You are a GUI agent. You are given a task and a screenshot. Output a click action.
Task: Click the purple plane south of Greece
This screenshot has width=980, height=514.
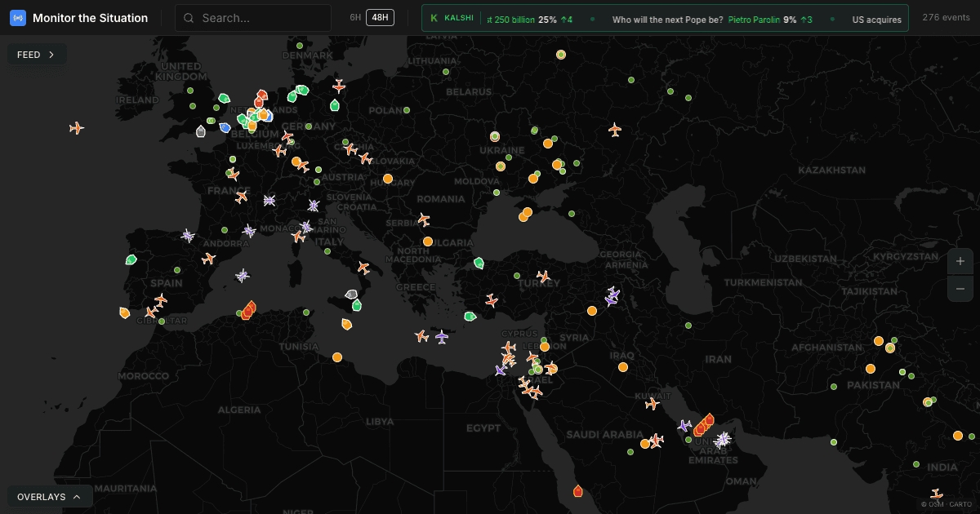pos(442,337)
